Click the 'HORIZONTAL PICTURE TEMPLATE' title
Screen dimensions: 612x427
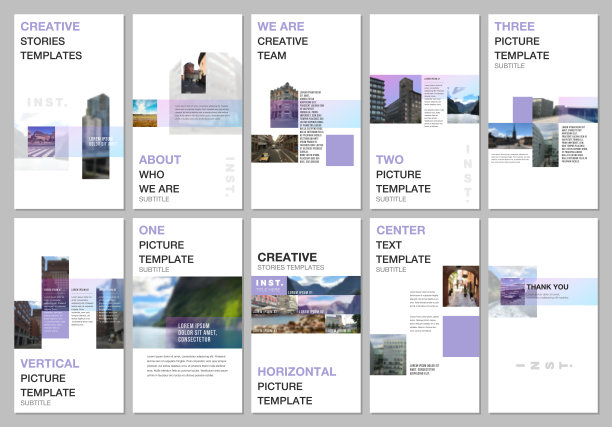(x=296, y=386)
